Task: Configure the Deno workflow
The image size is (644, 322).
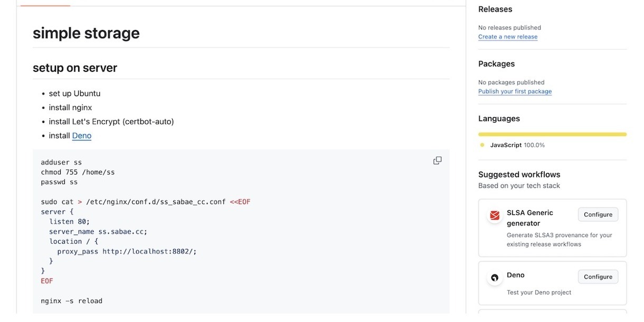Action: (598, 277)
